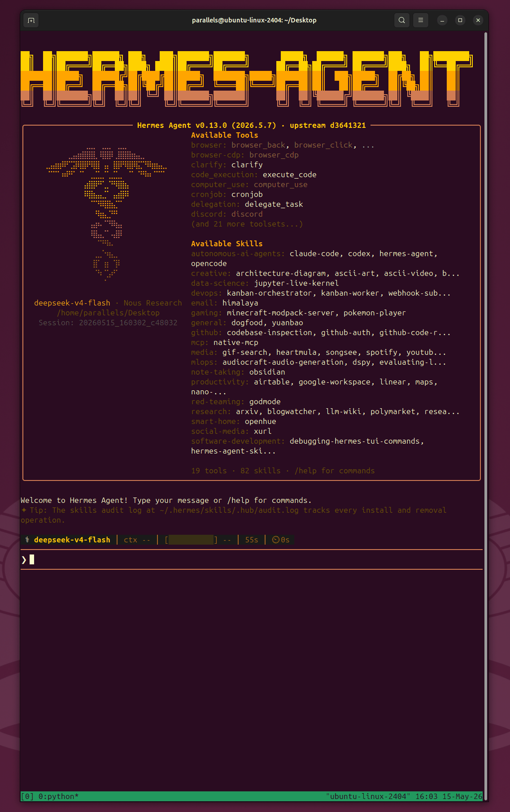Click the tmux clock 16:03 15-May-26
This screenshot has width=510, height=812.
tap(449, 796)
